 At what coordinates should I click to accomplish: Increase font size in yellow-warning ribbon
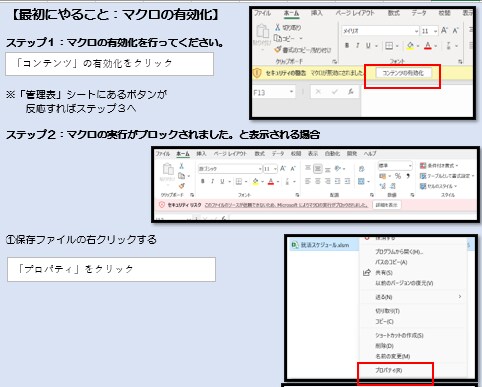point(444,31)
